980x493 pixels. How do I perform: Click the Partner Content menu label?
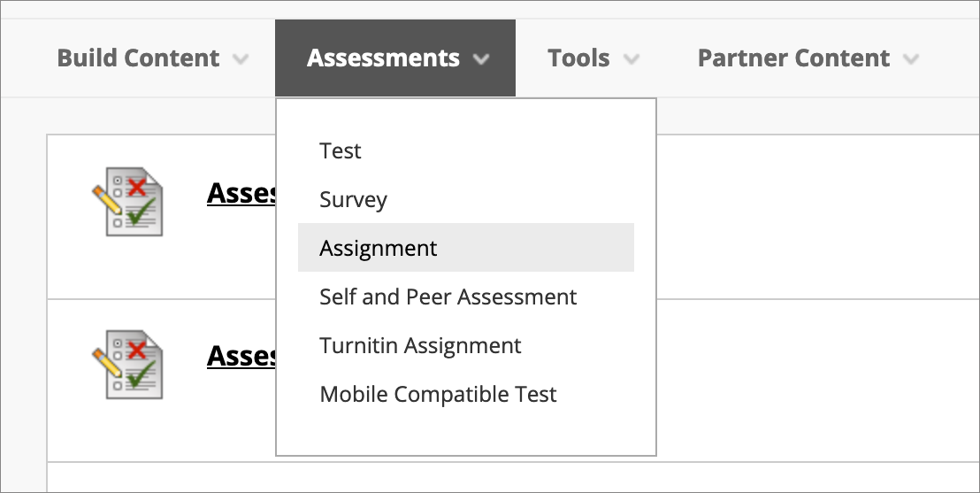[793, 58]
